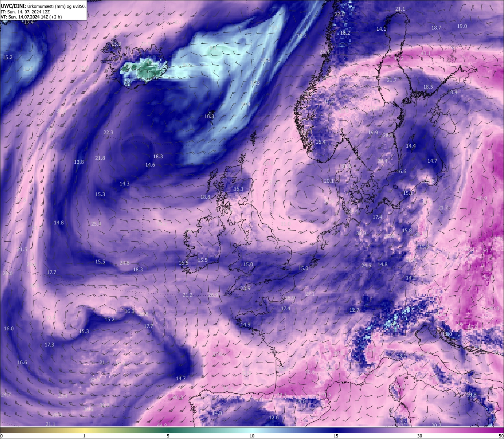Click the 17.3 value label
This screenshot has width=504, height=439.
click(x=49, y=345)
